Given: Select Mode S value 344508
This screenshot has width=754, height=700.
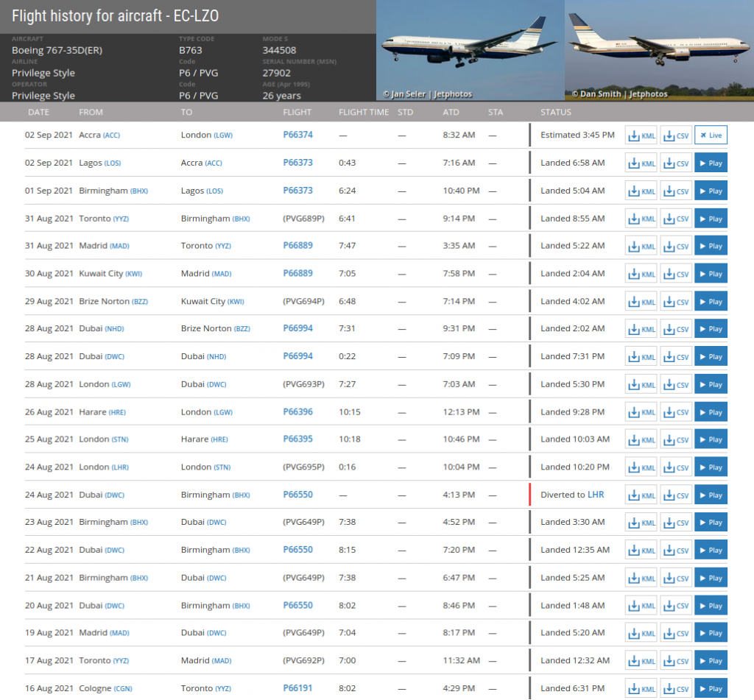Looking at the screenshot, I should [279, 51].
